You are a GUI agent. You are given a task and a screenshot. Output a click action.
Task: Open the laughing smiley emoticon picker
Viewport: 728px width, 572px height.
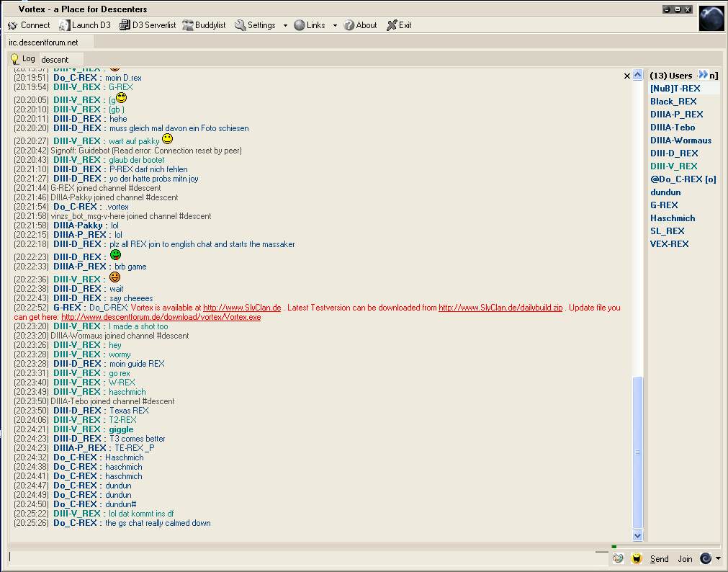(x=637, y=558)
